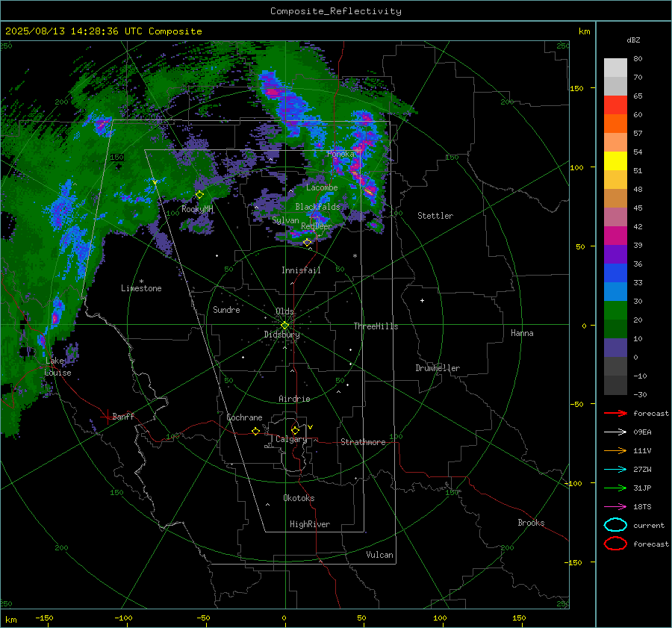Click the Limestone label

tap(141, 288)
